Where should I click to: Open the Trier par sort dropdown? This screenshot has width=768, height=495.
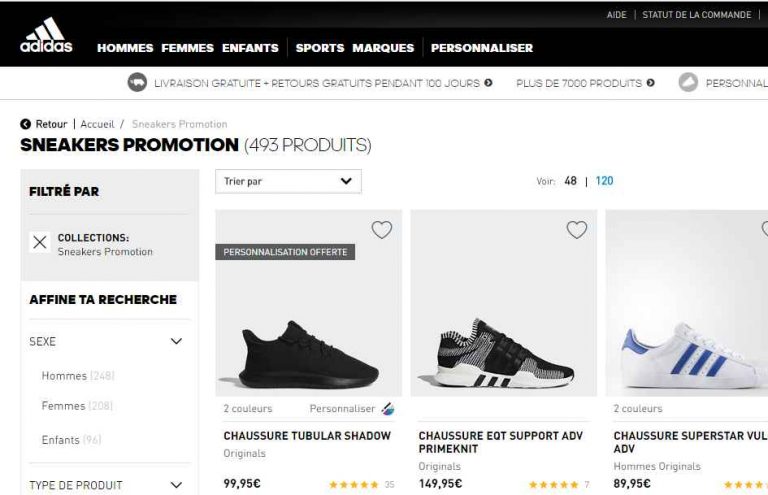[x=288, y=181]
